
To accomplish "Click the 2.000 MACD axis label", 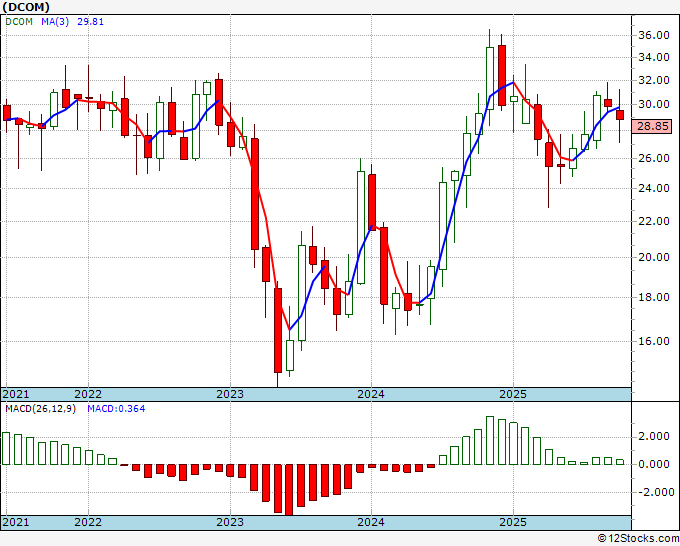I will pyautogui.click(x=654, y=436).
